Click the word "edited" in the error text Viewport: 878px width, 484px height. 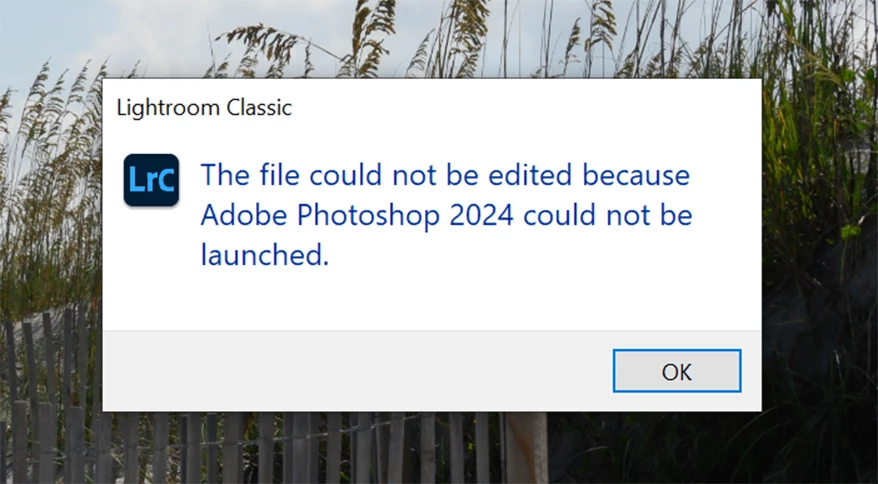pos(531,175)
